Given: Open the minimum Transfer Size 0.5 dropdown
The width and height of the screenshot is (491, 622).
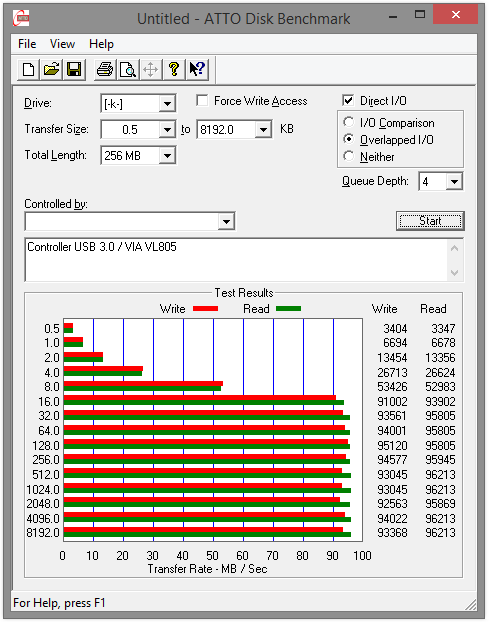Looking at the screenshot, I should click(167, 130).
